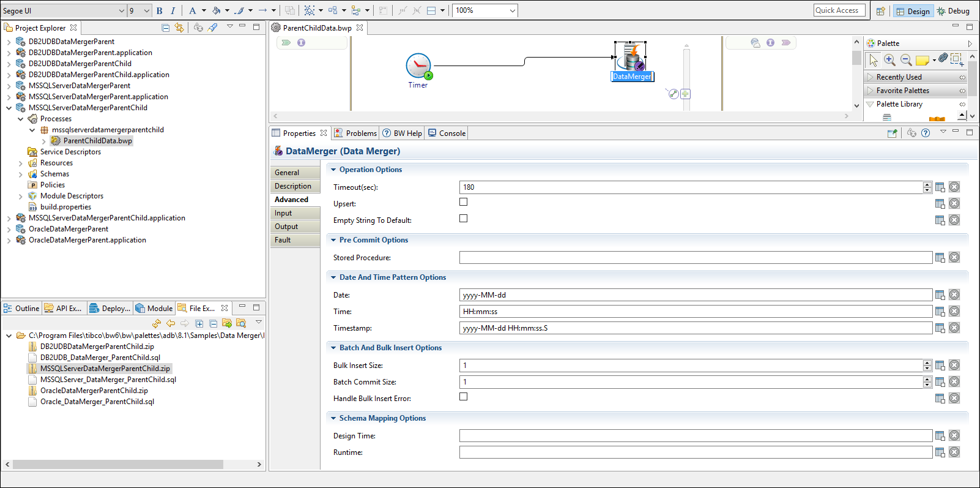
Task: Open module property picker for Timeout
Action: pos(940,187)
